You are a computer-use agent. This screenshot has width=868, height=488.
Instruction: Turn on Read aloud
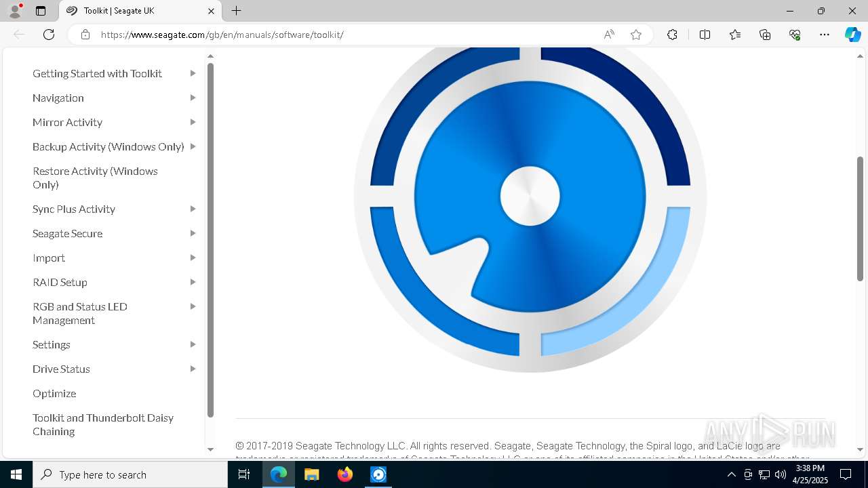coord(609,35)
